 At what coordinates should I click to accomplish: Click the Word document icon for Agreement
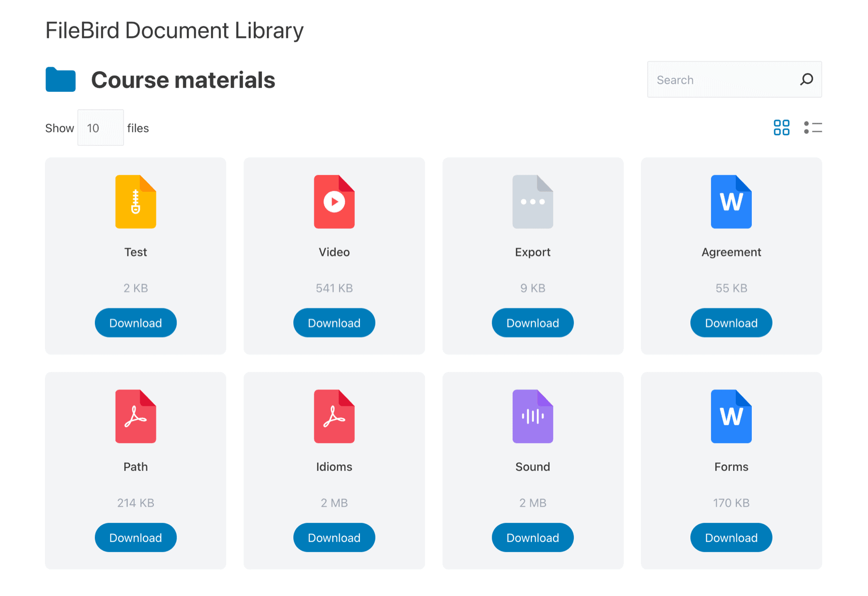731,201
